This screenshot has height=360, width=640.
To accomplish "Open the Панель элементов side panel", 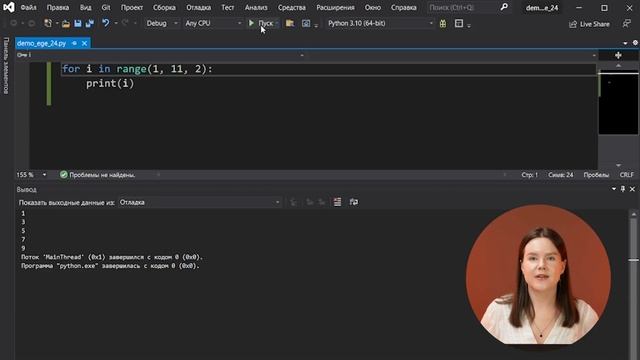I will 6,65.
